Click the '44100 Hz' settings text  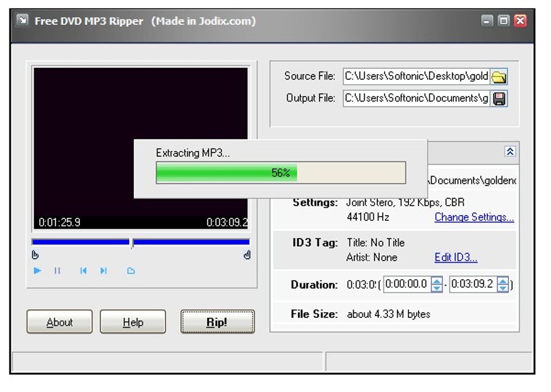click(x=368, y=217)
